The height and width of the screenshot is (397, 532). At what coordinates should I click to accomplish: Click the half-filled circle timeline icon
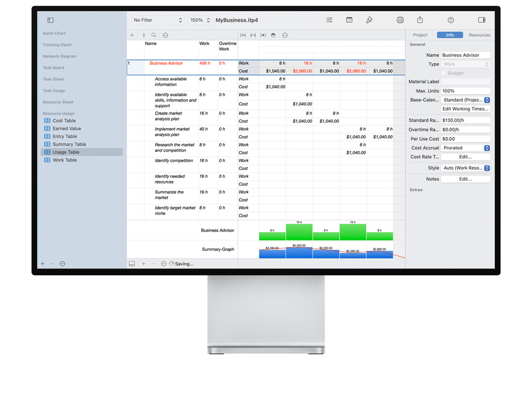click(x=273, y=35)
